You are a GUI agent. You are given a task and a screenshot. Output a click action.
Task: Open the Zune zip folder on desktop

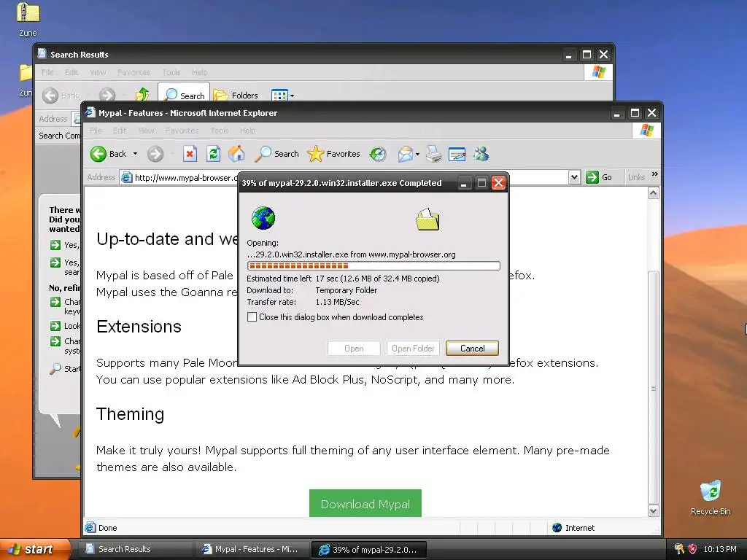coord(28,20)
